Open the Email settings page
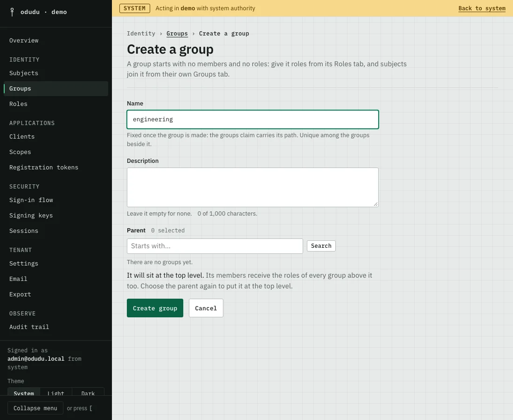513x420 pixels. (x=56, y=279)
